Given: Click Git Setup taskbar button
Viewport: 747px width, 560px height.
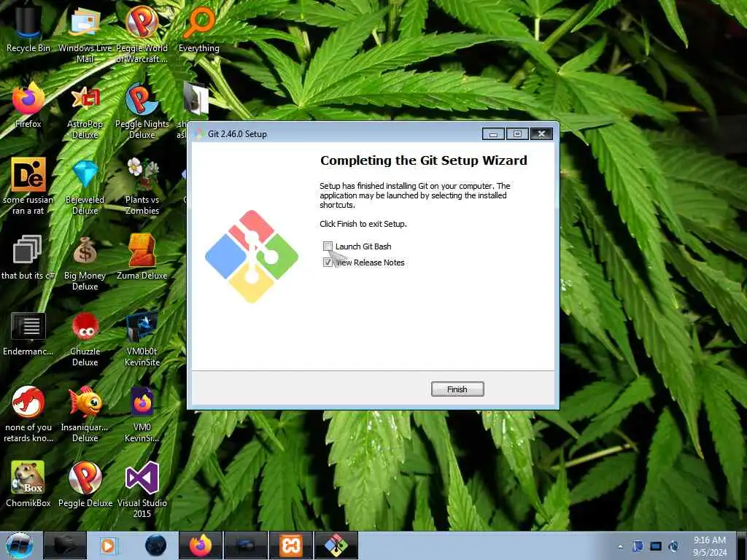Looking at the screenshot, I should click(336, 545).
